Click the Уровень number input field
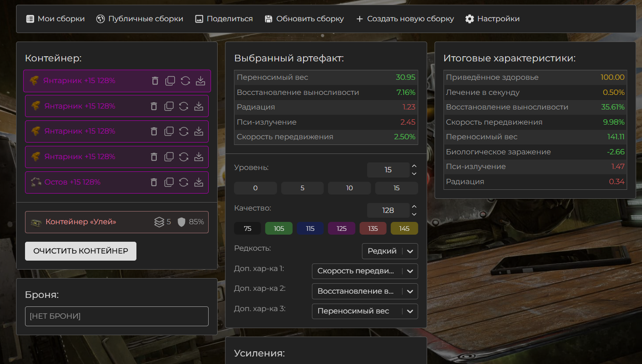This screenshot has width=642, height=364. [x=388, y=170]
